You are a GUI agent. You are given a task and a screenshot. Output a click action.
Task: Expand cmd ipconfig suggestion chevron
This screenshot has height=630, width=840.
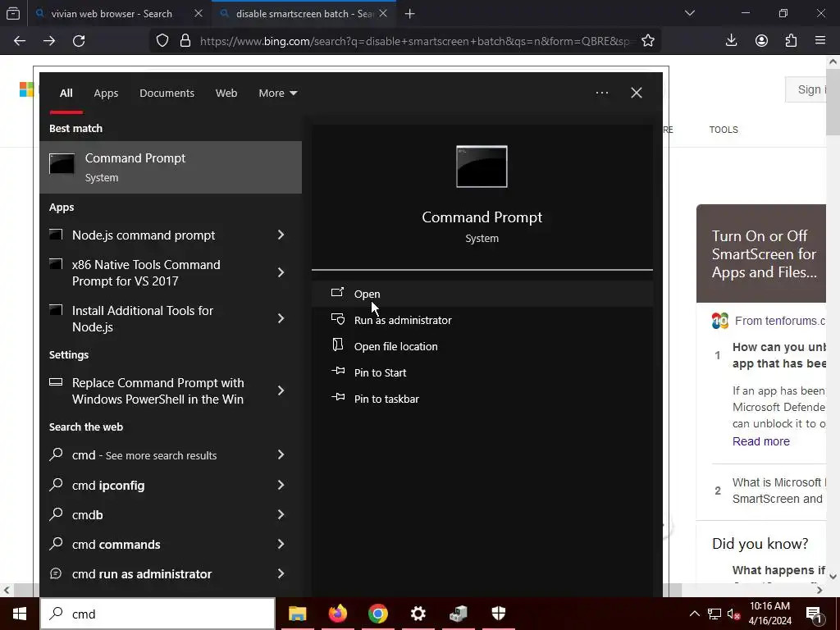click(281, 485)
